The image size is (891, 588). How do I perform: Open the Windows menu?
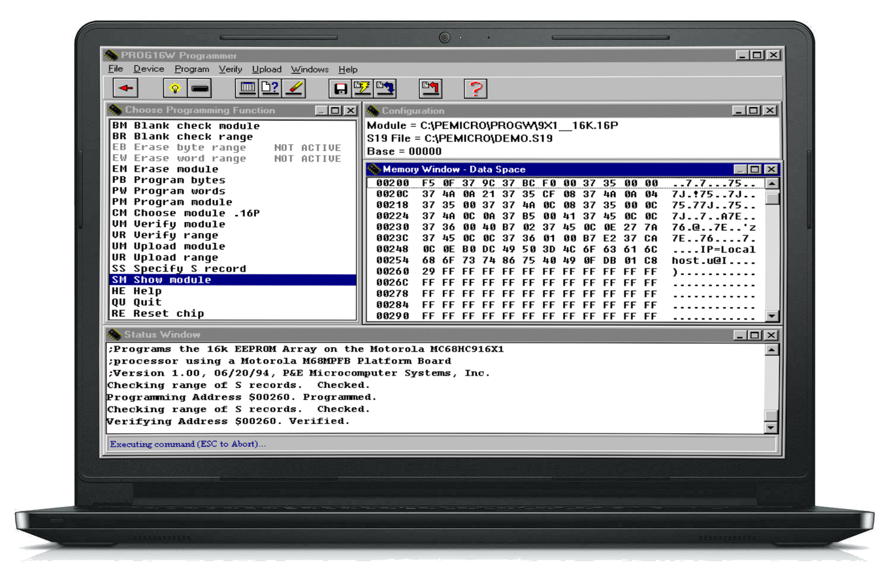click(310, 69)
